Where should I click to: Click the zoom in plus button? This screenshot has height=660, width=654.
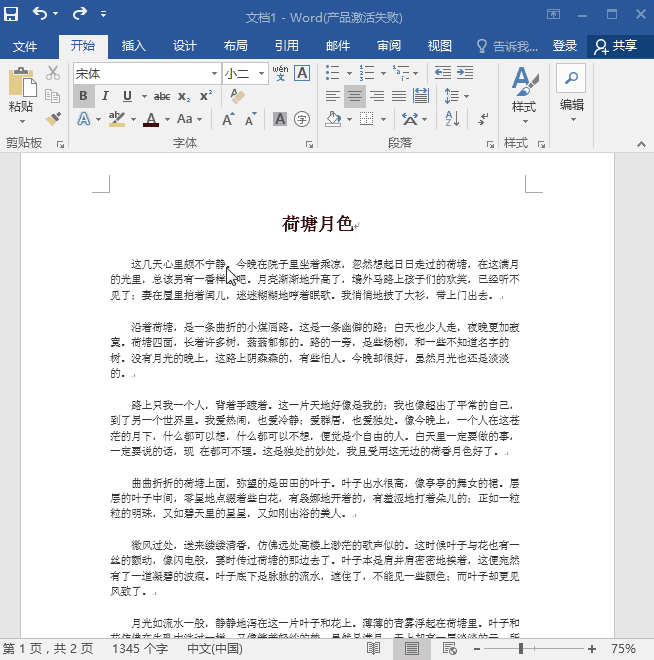pyautogui.click(x=592, y=649)
